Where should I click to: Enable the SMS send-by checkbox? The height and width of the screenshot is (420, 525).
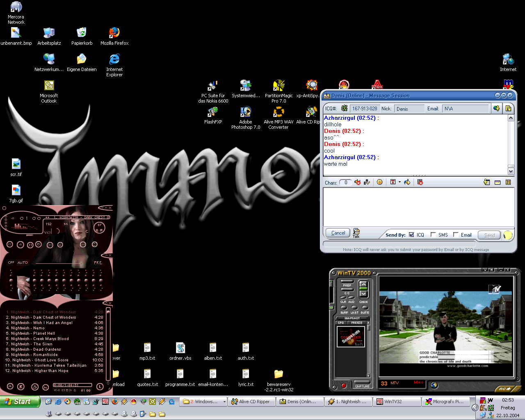tap(433, 235)
